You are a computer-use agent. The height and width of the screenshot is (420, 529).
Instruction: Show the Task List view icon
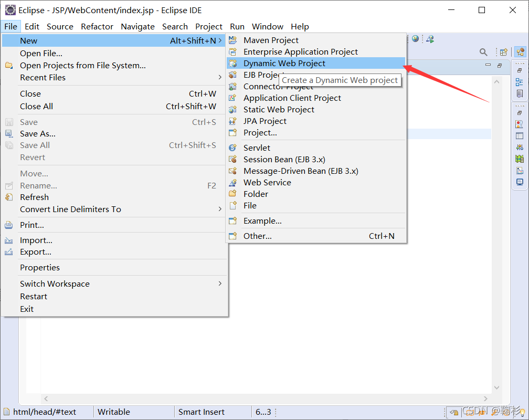[520, 93]
